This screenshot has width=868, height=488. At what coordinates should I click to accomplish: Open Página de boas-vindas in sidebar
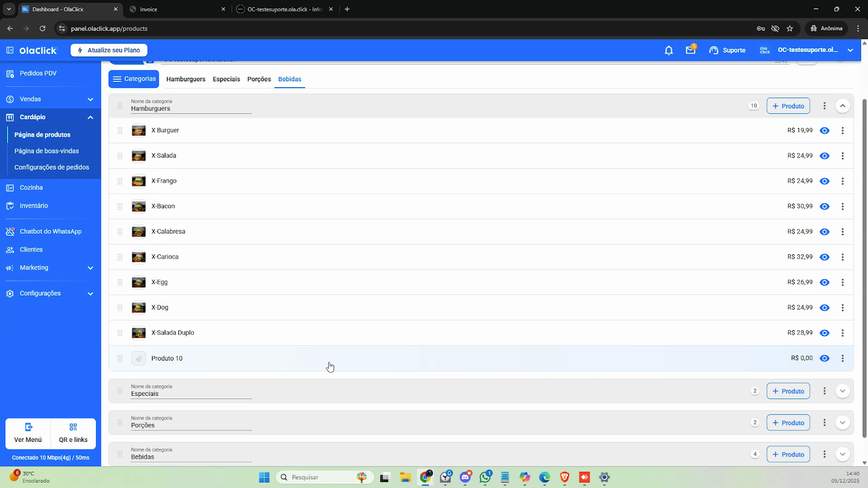pyautogui.click(x=47, y=151)
